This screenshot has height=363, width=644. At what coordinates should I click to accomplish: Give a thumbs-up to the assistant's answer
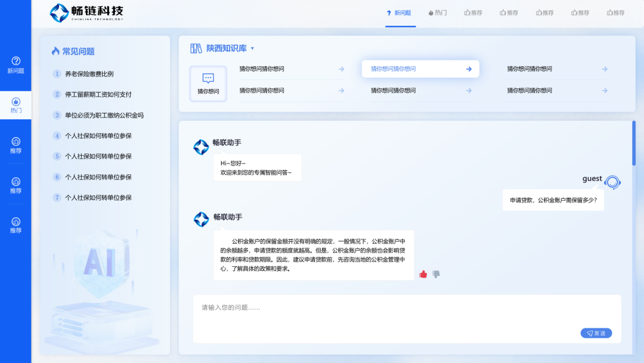(x=423, y=274)
